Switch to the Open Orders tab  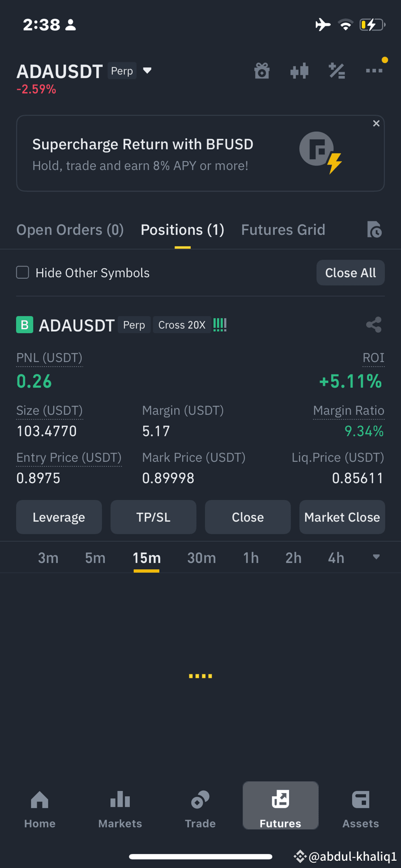pyautogui.click(x=70, y=230)
